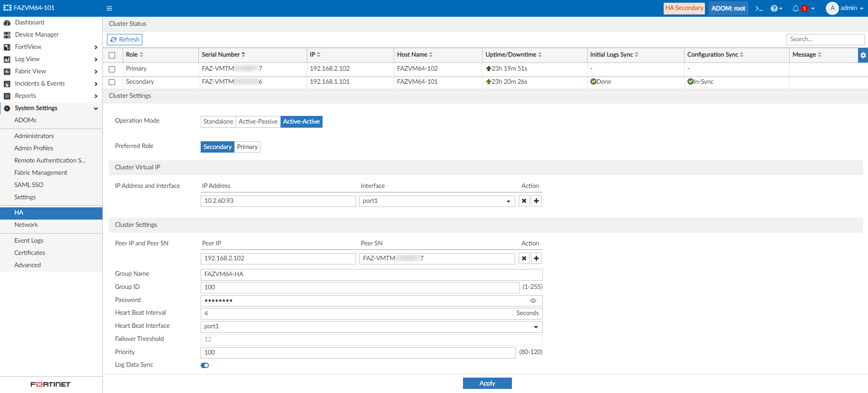Reveal password with the eye icon

point(533,301)
